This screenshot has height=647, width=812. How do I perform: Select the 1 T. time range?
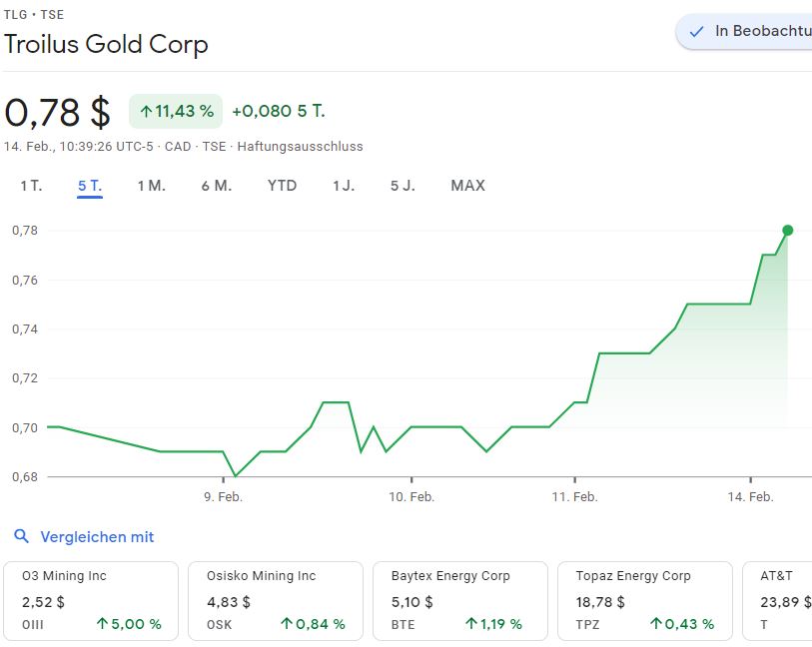point(31,186)
